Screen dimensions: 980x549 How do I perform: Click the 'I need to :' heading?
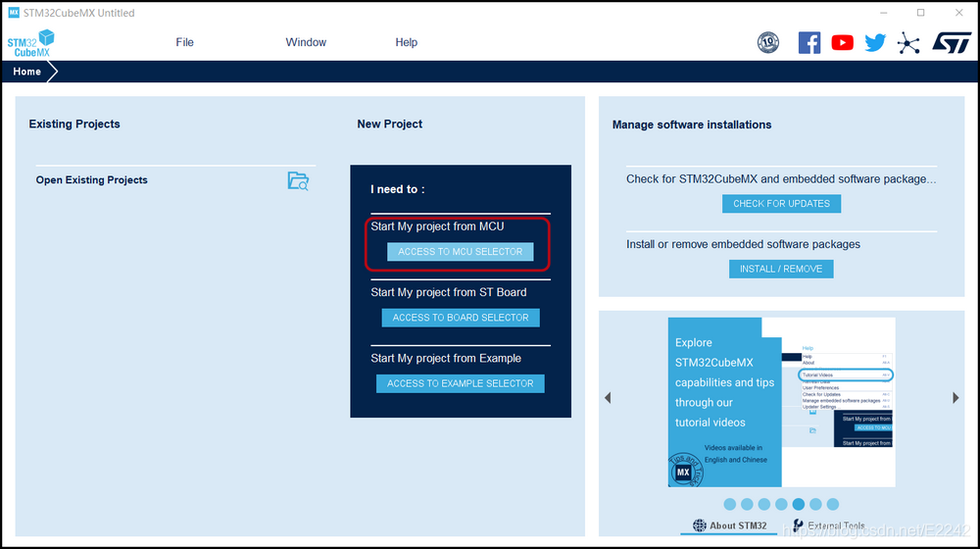pyautogui.click(x=398, y=189)
